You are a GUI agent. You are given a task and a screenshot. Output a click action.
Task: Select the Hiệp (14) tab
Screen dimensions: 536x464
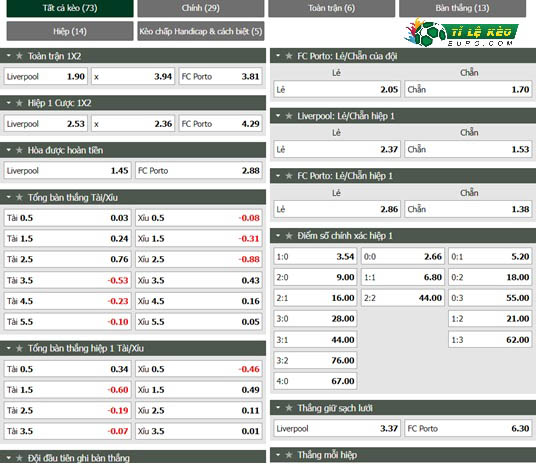coord(70,31)
